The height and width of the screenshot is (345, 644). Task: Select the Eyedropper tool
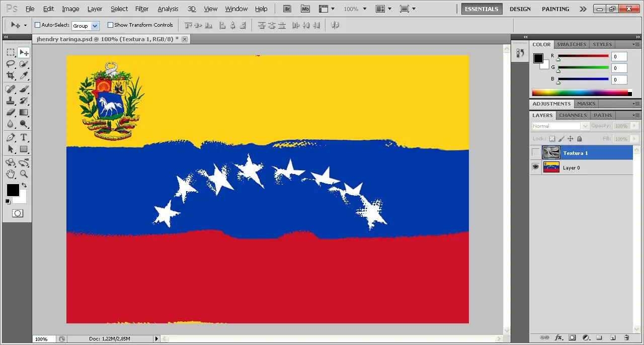click(x=24, y=75)
